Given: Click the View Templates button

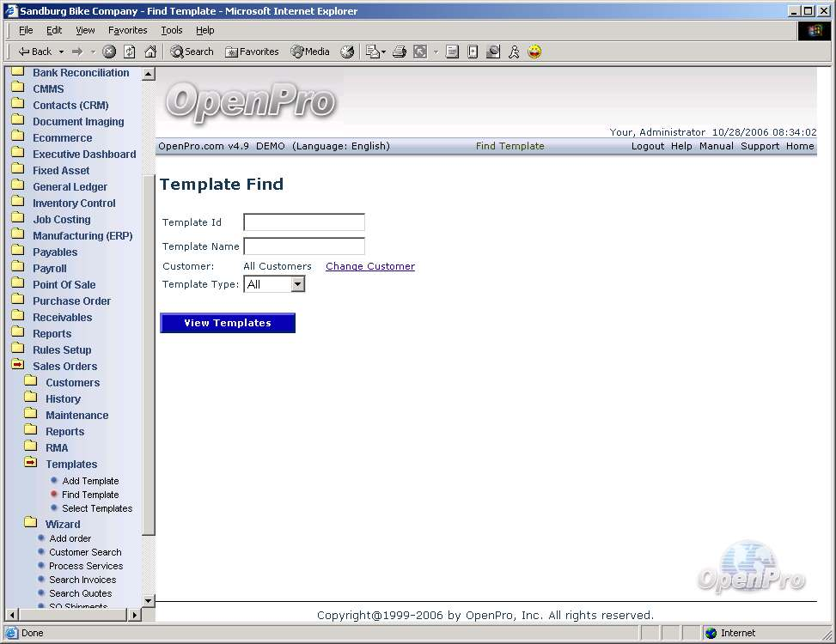Looking at the screenshot, I should click(228, 323).
